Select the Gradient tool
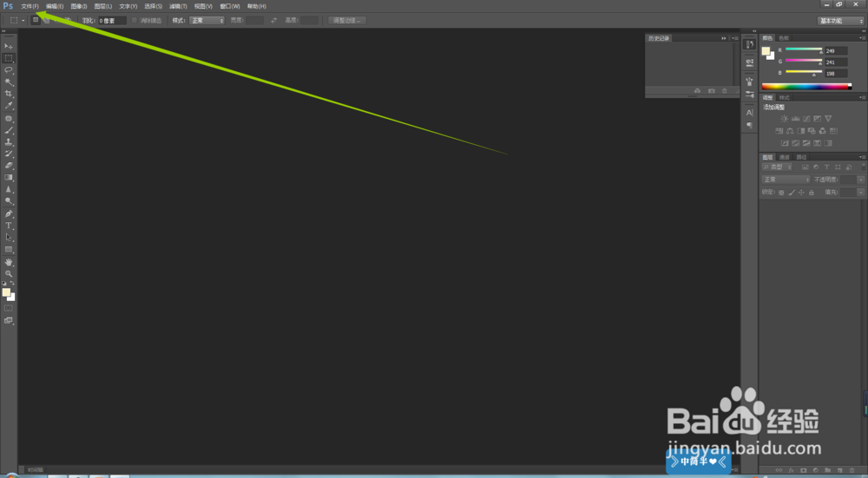 click(9, 178)
